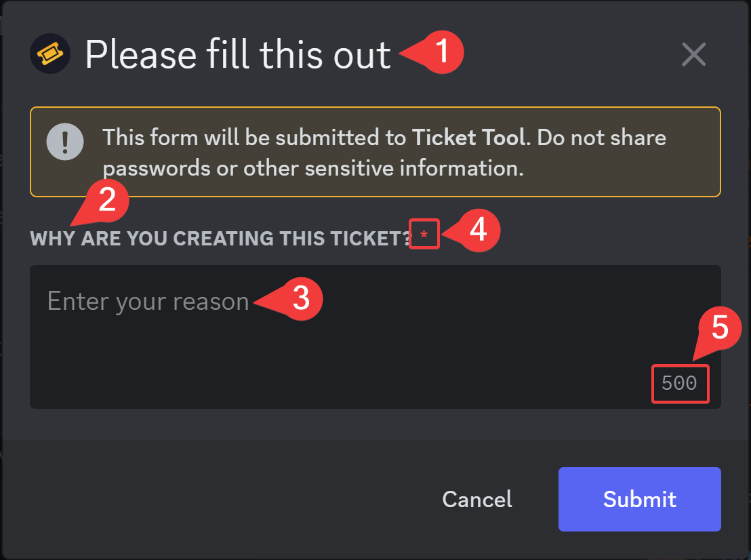
Task: Click the "Please fill this out" title
Action: pyautogui.click(x=238, y=54)
